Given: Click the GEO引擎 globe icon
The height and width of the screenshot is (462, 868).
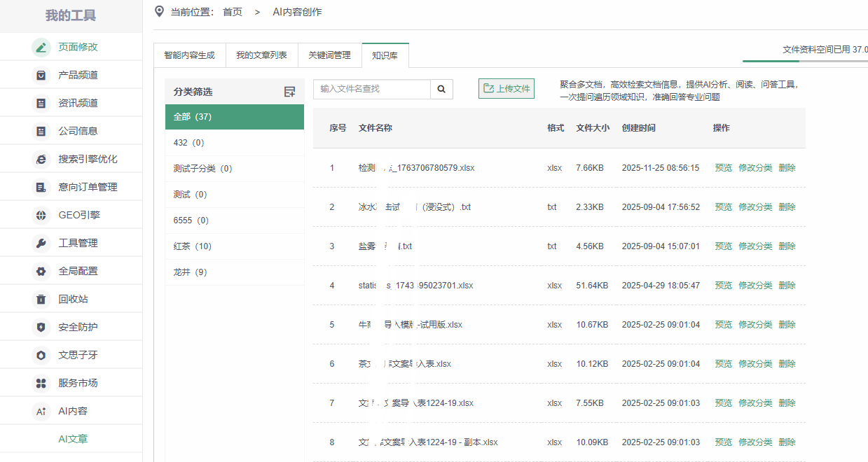Looking at the screenshot, I should [41, 215].
